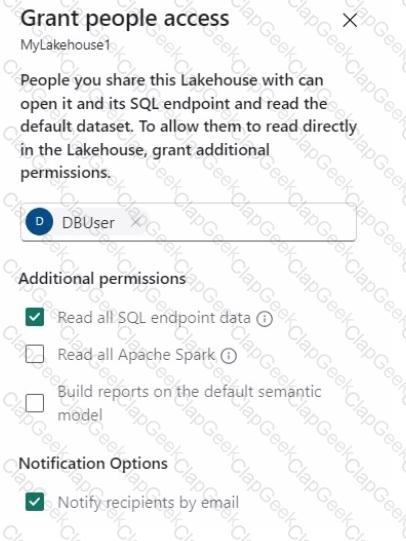Focus the empty area of the people input field
This screenshot has width=406, height=541.
[248, 222]
